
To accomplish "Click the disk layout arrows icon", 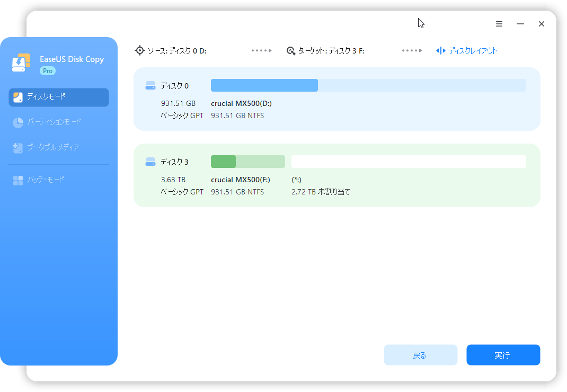I will coord(440,51).
